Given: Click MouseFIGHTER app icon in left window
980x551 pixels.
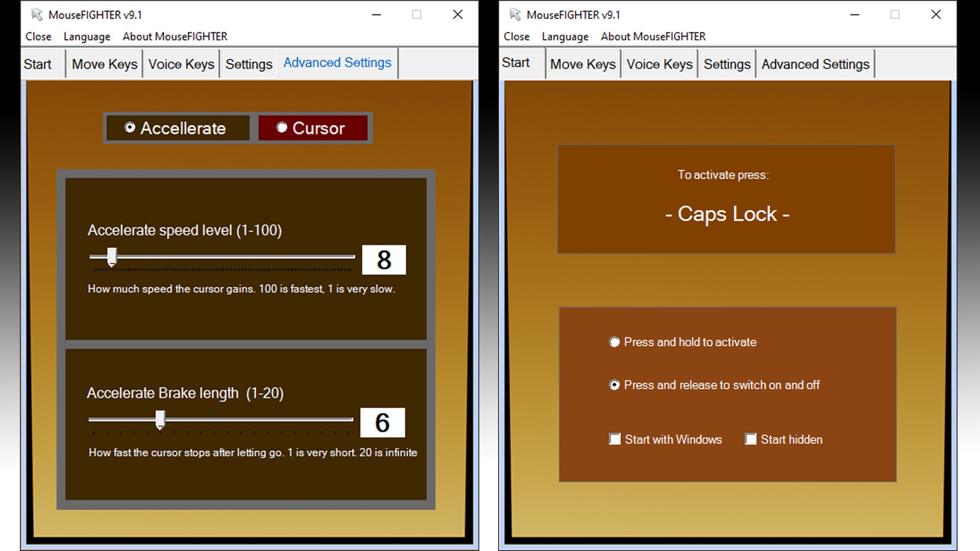Looking at the screenshot, I should coord(37,14).
